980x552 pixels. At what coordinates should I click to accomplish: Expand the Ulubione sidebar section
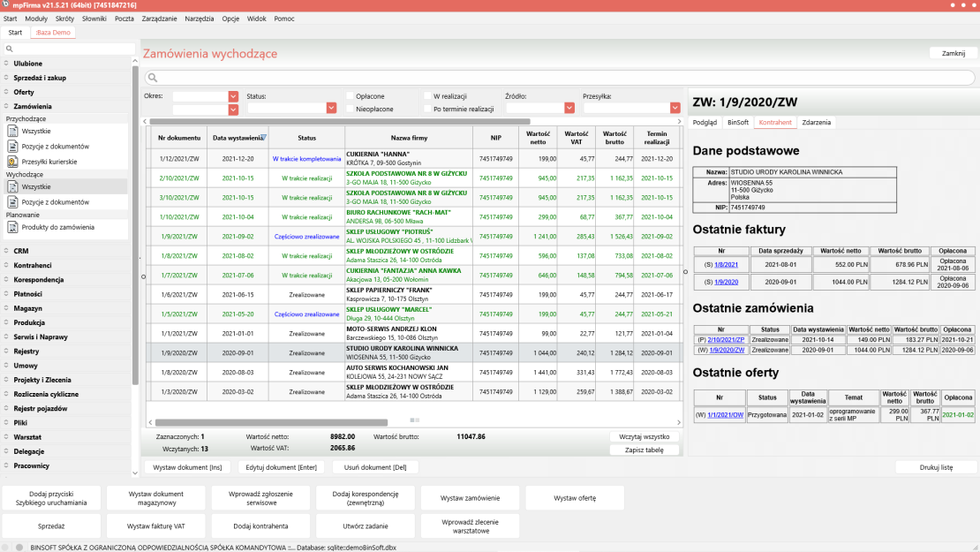[x=27, y=63]
